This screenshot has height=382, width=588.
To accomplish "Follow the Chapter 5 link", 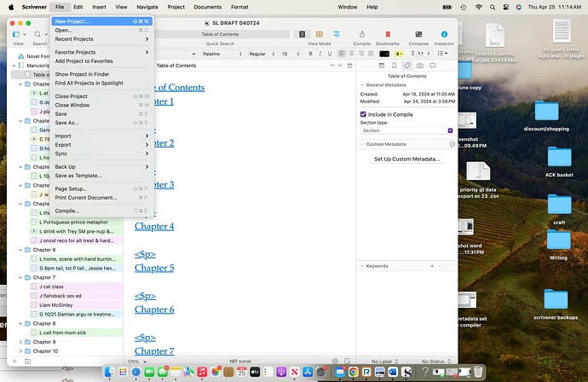I will pos(154,268).
